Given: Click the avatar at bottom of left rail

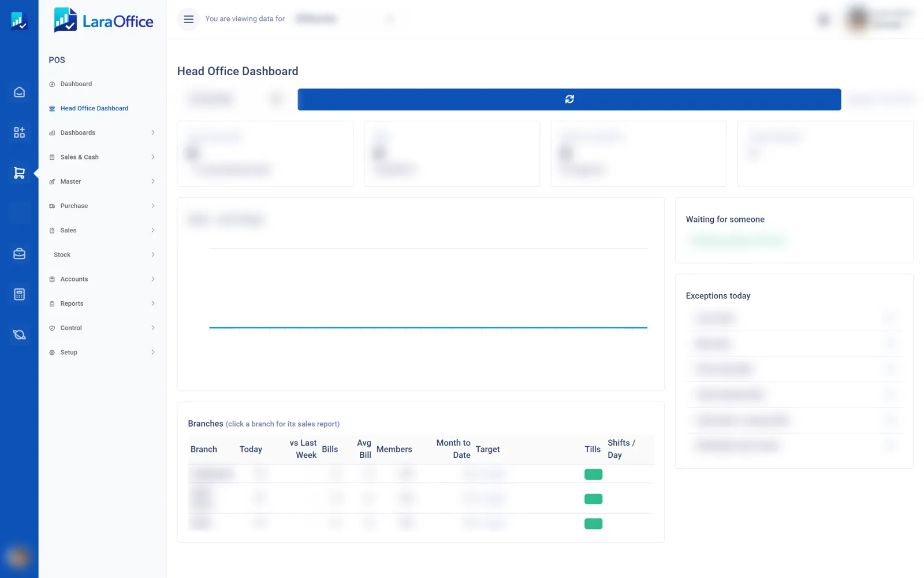Looking at the screenshot, I should pyautogui.click(x=18, y=557).
